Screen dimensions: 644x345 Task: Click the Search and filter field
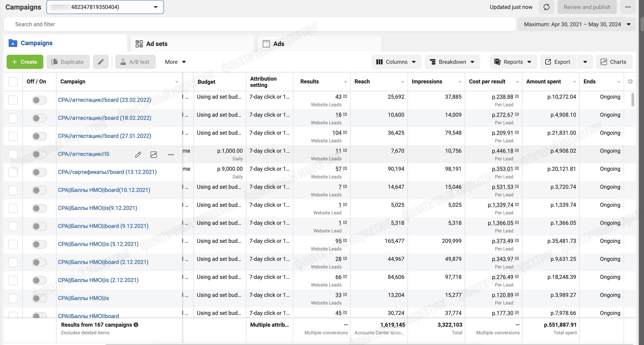(260, 24)
